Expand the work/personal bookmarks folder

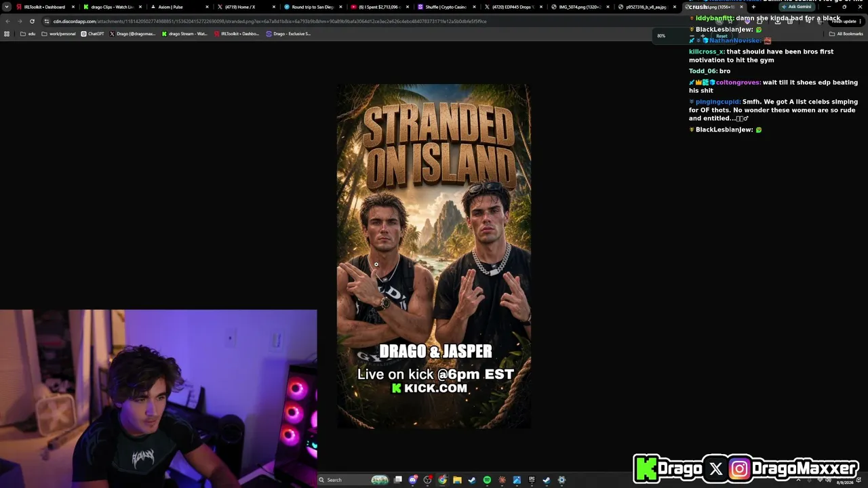tap(58, 34)
